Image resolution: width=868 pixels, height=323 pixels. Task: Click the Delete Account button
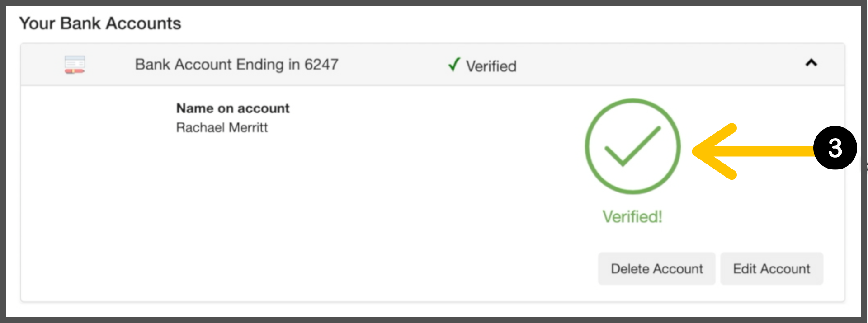coord(656,269)
